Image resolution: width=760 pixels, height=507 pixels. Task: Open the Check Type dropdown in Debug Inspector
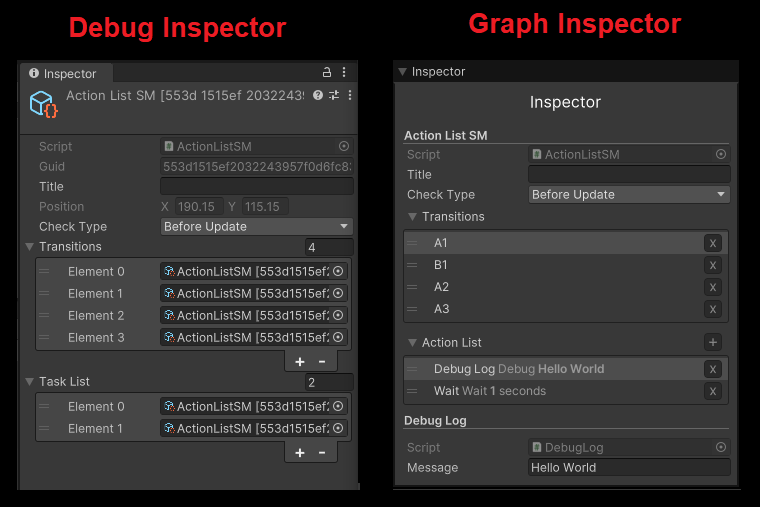tap(257, 227)
